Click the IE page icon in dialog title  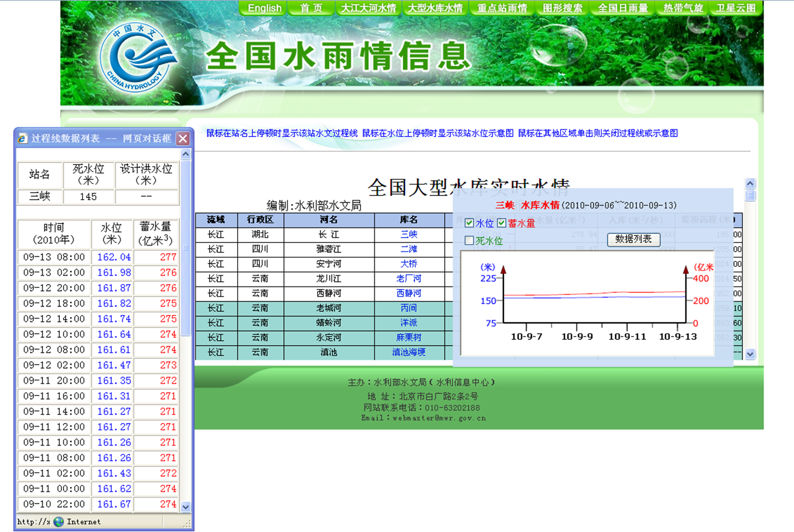(x=22, y=139)
